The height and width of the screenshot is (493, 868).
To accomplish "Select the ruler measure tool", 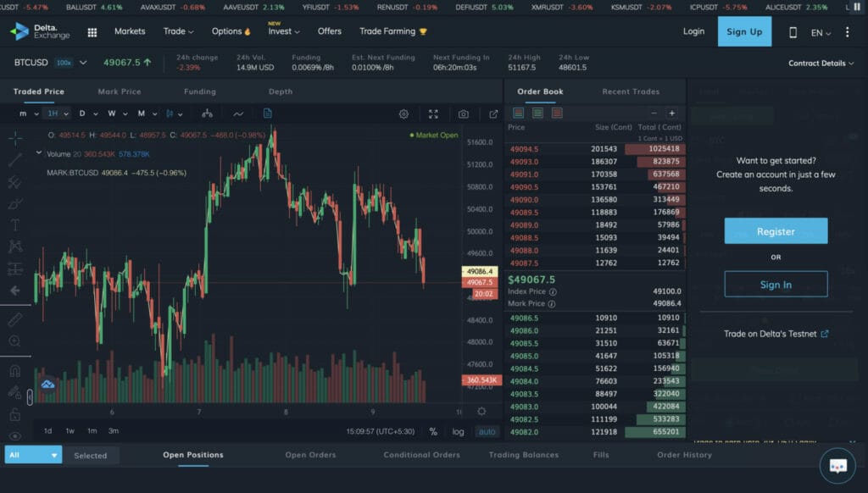I will (15, 320).
